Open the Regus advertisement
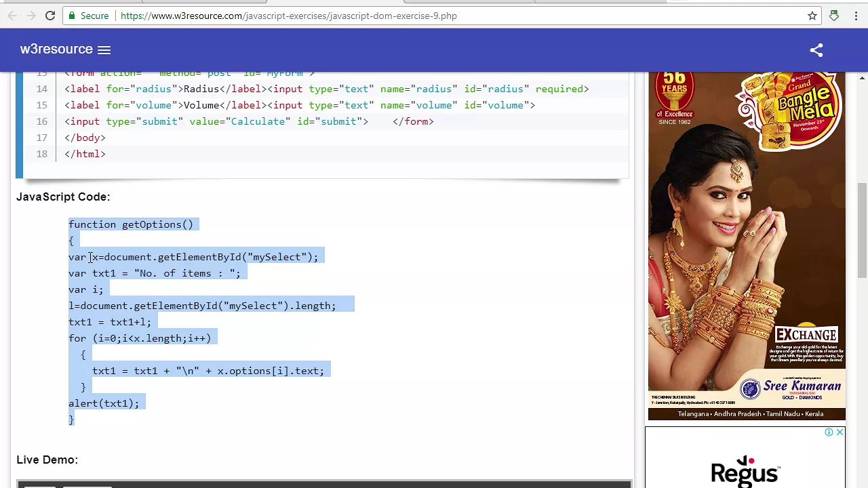This screenshot has width=868, height=488. click(x=745, y=457)
